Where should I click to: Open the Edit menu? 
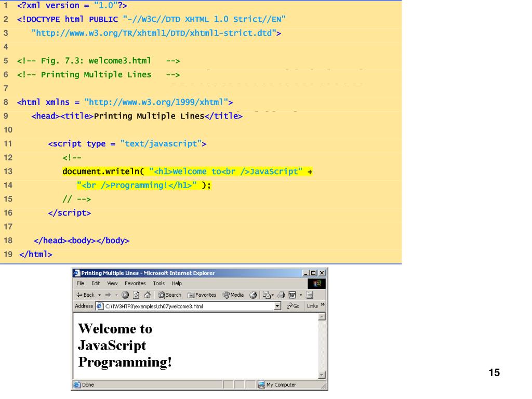click(x=96, y=283)
